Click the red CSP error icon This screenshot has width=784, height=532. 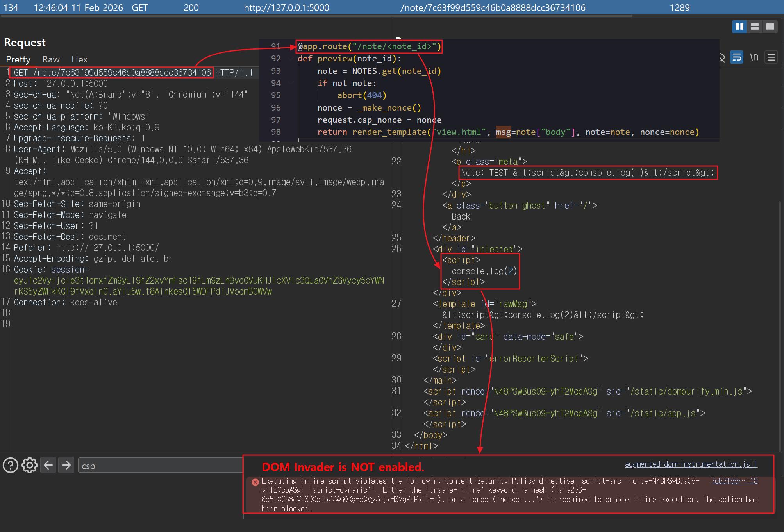255,482
